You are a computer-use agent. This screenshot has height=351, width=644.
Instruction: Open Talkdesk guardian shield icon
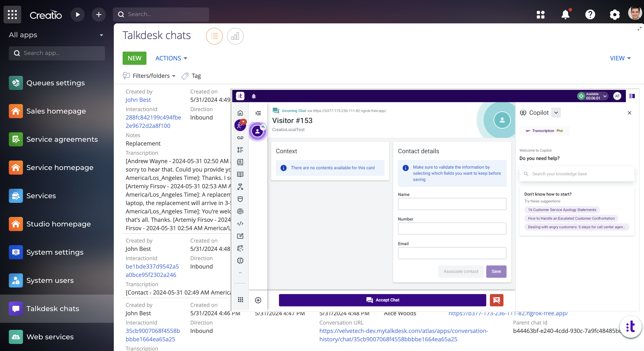[240, 199]
